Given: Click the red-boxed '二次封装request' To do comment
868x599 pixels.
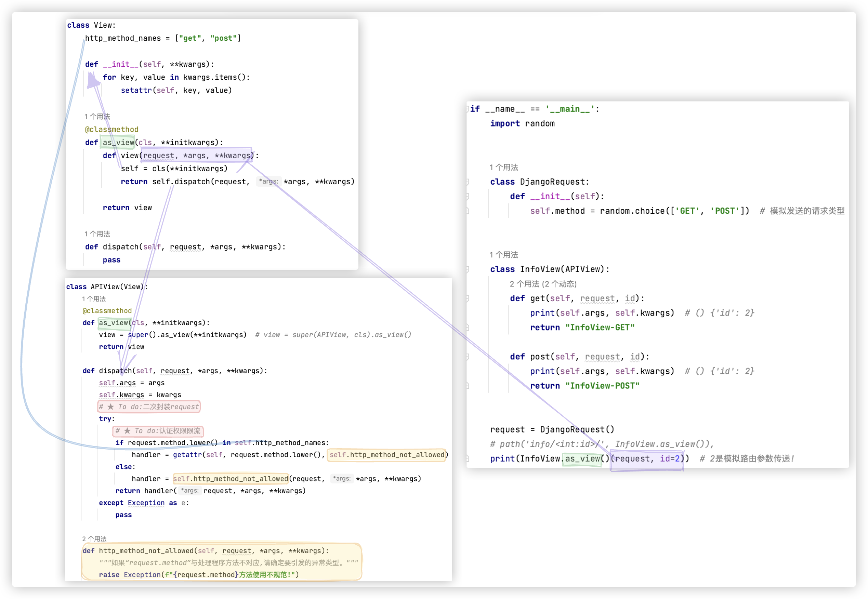Looking at the screenshot, I should tap(149, 407).
